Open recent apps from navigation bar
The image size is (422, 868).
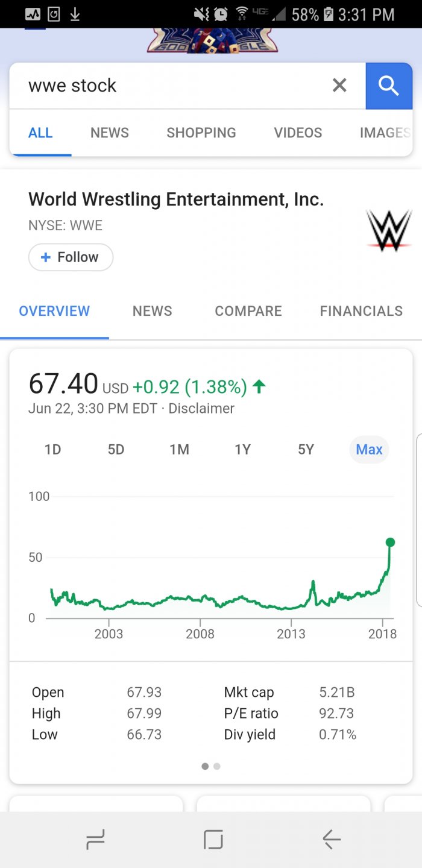point(96,839)
